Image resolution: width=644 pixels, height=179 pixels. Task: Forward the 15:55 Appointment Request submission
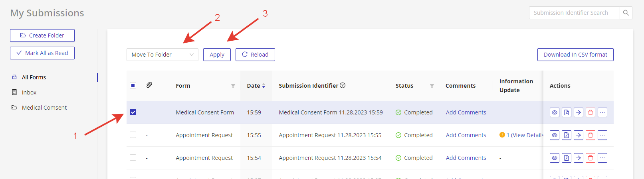(579, 135)
